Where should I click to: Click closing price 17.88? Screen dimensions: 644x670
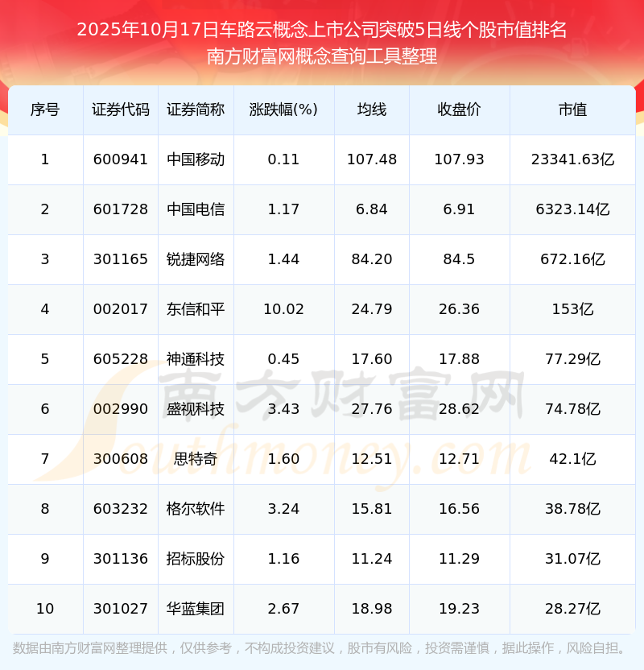[459, 359]
